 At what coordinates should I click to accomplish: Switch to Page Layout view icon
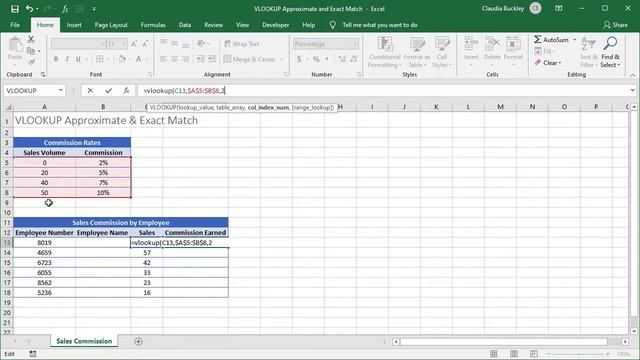514,354
